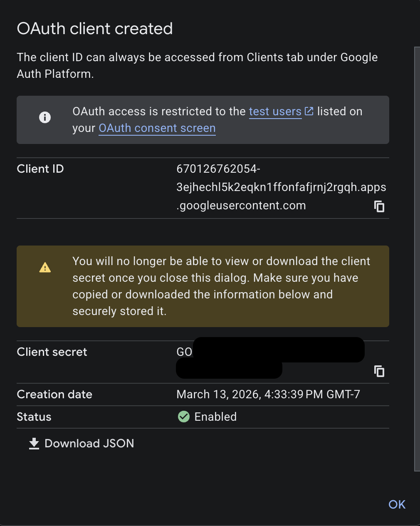Select the Client ID value text
Viewport: 420px width, 526px height.
pyautogui.click(x=281, y=187)
